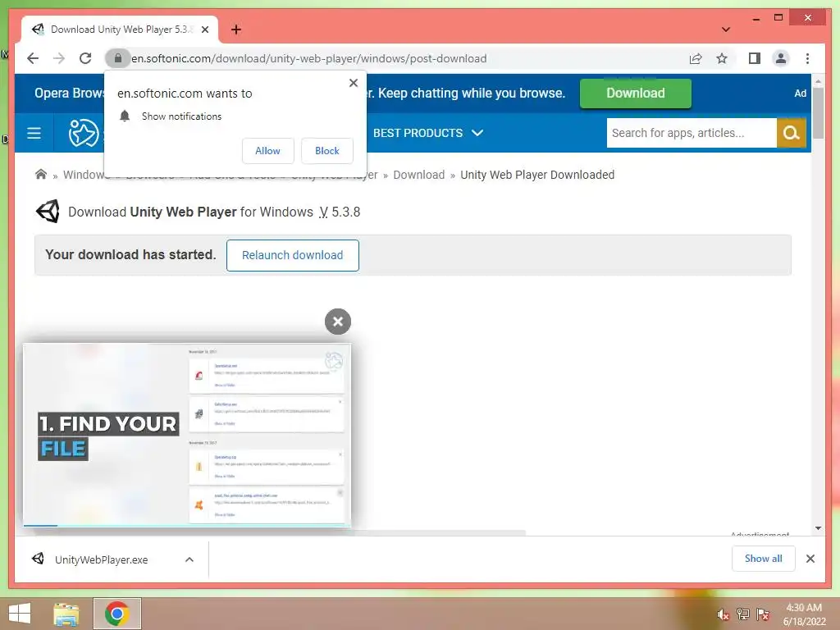Close the floating video overlay
The height and width of the screenshot is (630, 840).
click(x=337, y=322)
